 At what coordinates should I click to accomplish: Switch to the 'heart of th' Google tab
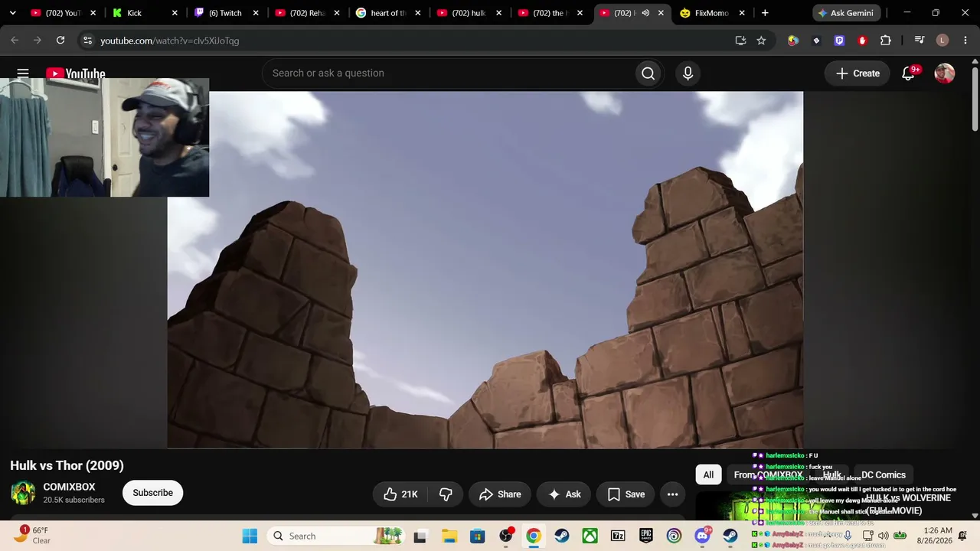tap(388, 13)
